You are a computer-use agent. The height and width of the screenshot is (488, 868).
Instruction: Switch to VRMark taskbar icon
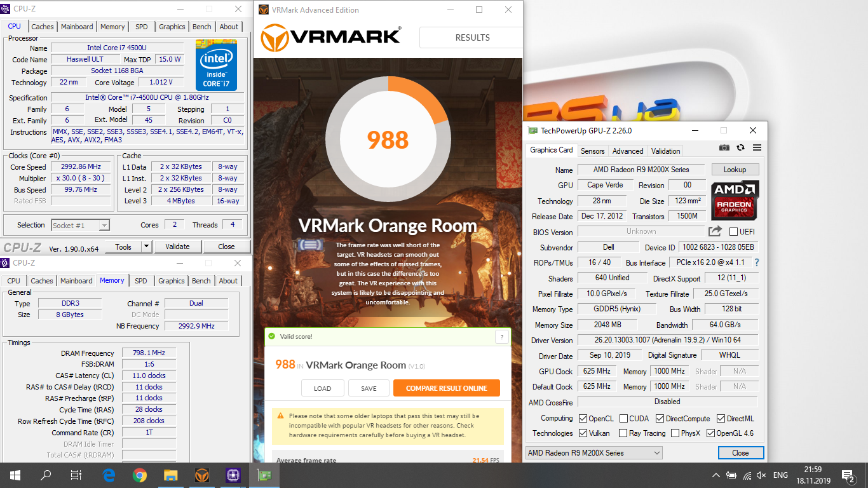click(201, 475)
